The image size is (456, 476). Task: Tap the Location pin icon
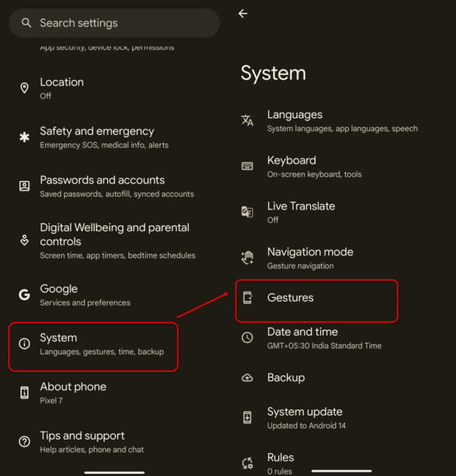pos(25,88)
